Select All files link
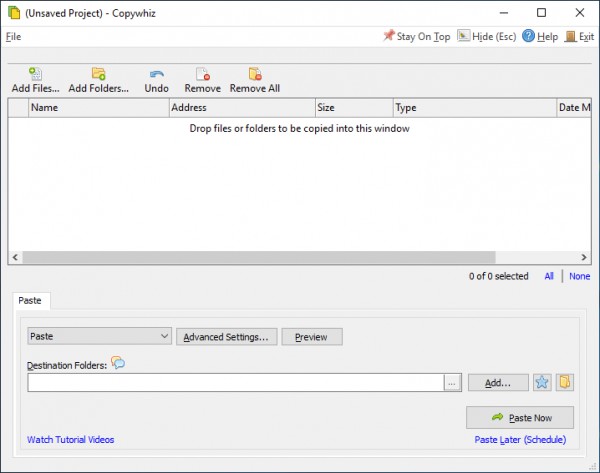600x473 pixels. click(549, 276)
